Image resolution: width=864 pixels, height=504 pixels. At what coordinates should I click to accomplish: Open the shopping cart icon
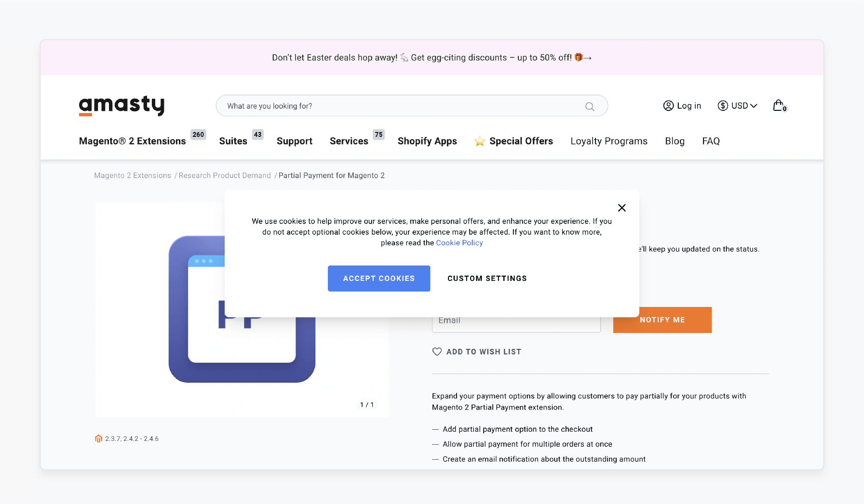tap(779, 106)
